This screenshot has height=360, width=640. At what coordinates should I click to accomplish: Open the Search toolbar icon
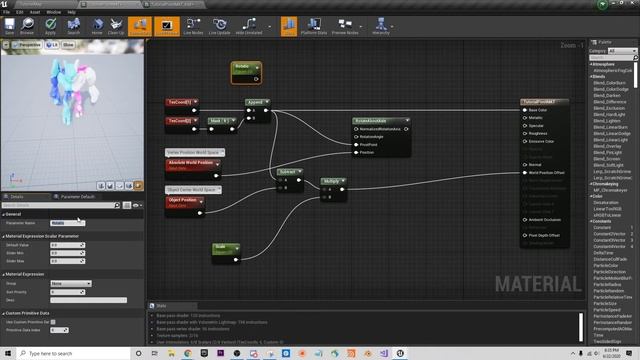tap(73, 27)
